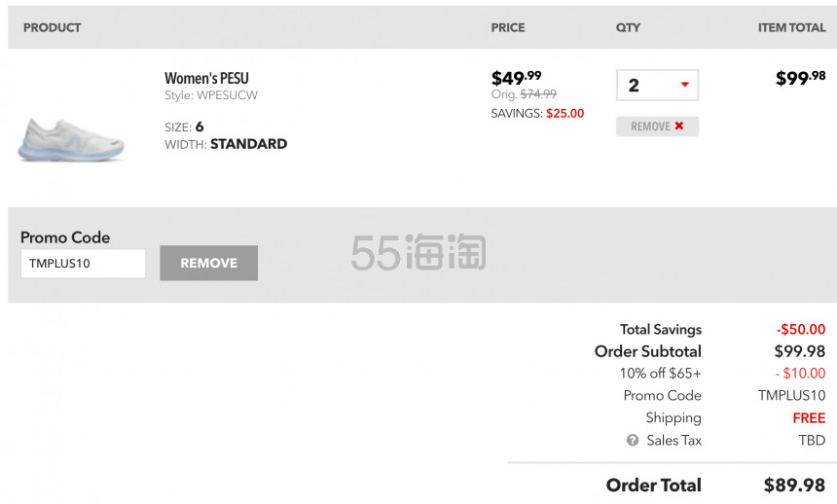Click the red SAVINGS $25.00 amount

(564, 113)
